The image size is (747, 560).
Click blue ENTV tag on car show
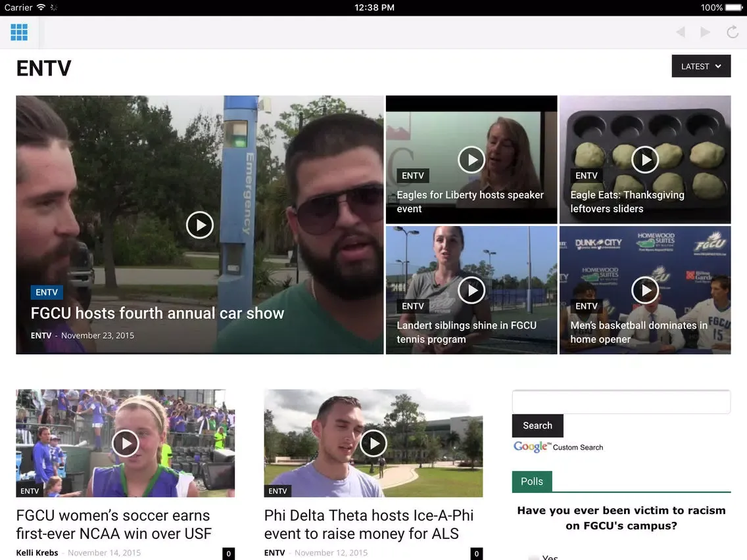coord(47,292)
